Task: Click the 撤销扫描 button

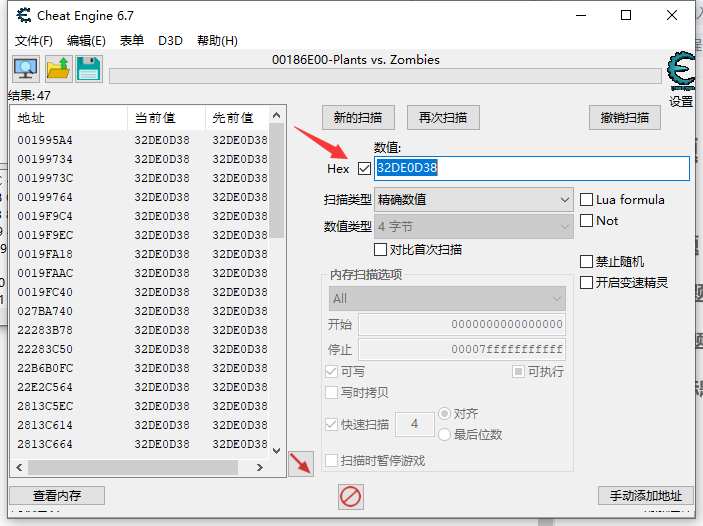Action: coord(625,118)
